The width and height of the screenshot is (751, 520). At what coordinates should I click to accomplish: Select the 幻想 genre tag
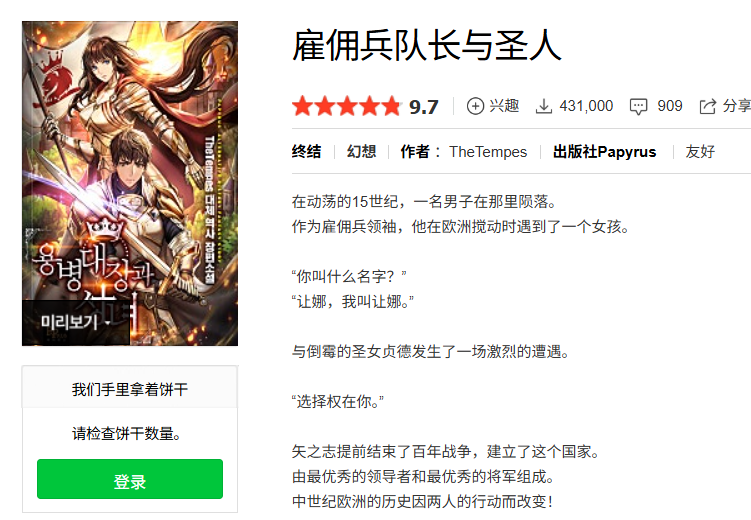[362, 152]
